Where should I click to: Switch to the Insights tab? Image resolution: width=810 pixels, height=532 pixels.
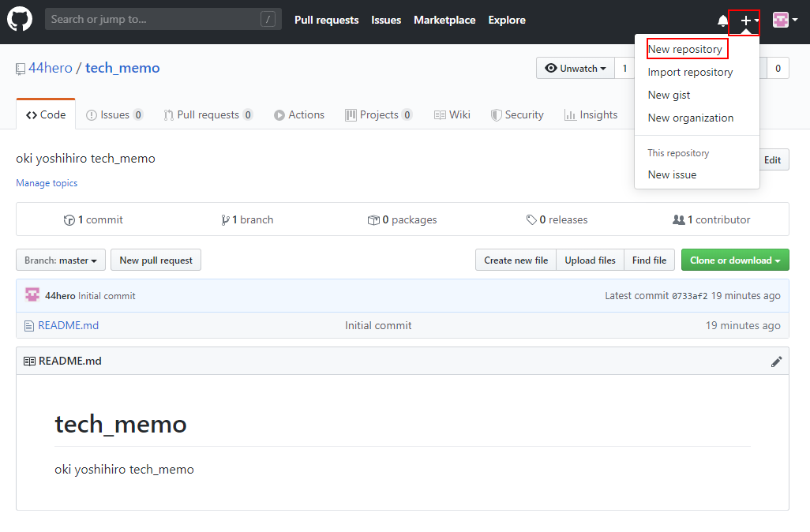click(591, 114)
